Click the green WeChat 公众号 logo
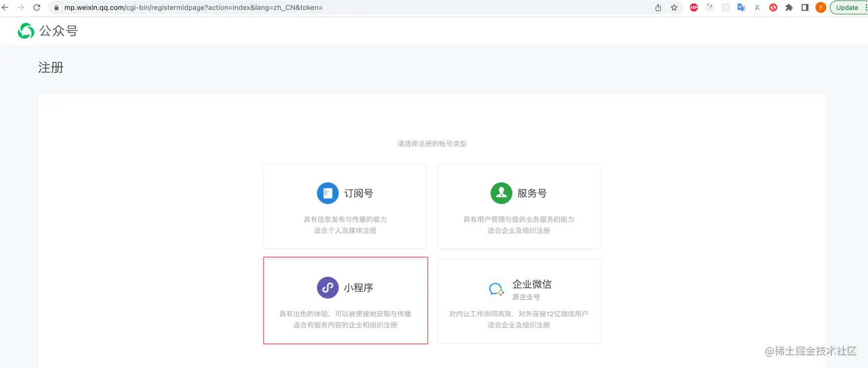This screenshot has height=368, width=868. tap(26, 31)
